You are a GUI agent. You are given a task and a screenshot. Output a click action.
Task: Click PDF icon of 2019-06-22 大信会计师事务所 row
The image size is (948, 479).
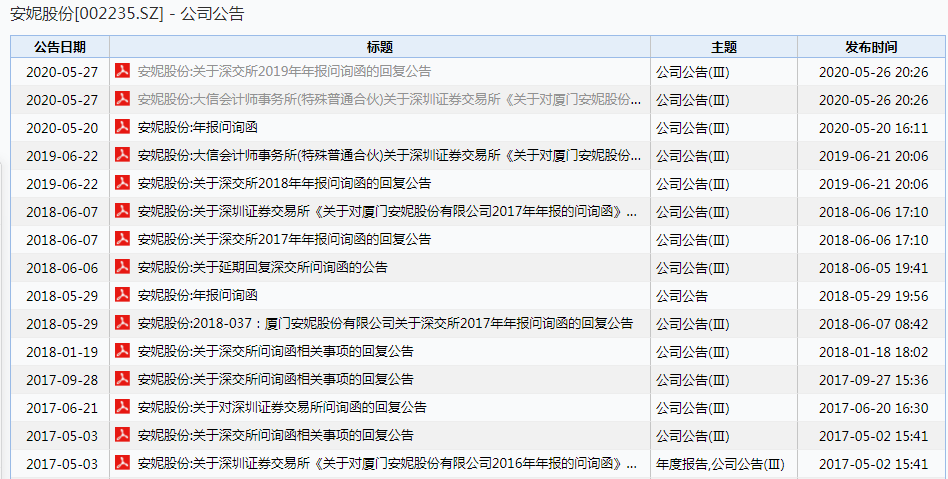click(123, 155)
